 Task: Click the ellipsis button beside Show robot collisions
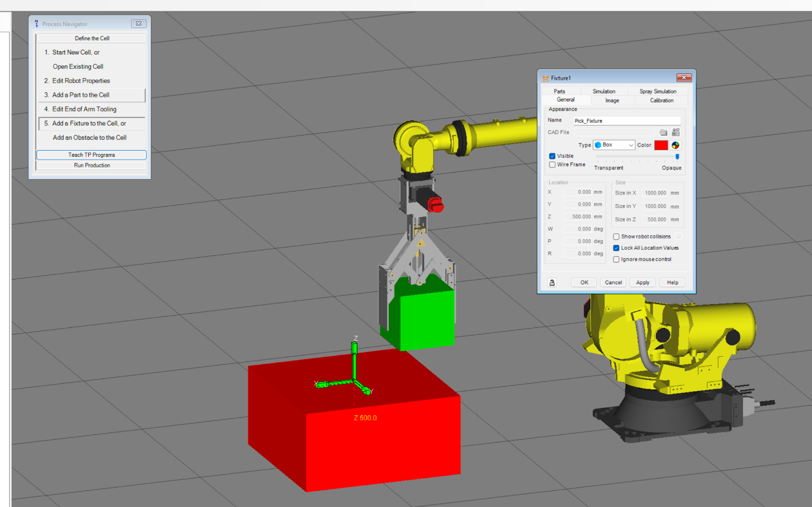click(678, 236)
